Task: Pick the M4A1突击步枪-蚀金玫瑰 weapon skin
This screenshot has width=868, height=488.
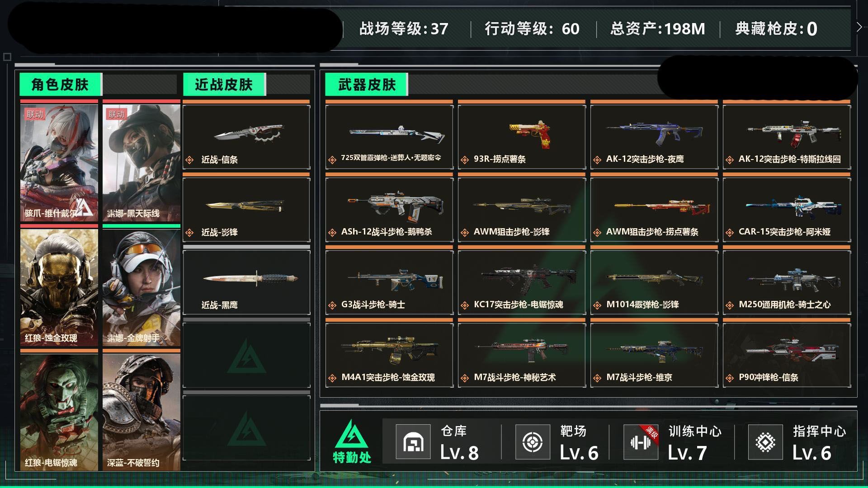Action: point(389,355)
